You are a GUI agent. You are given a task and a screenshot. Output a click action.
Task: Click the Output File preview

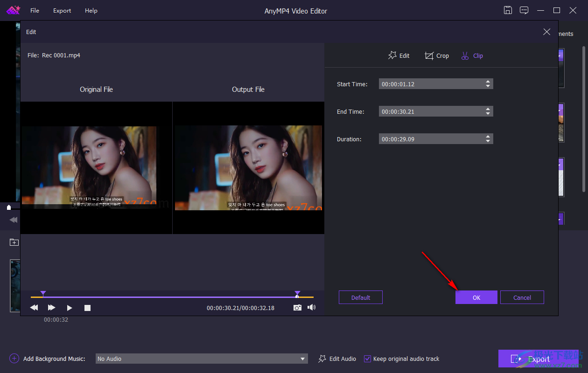[x=248, y=168]
